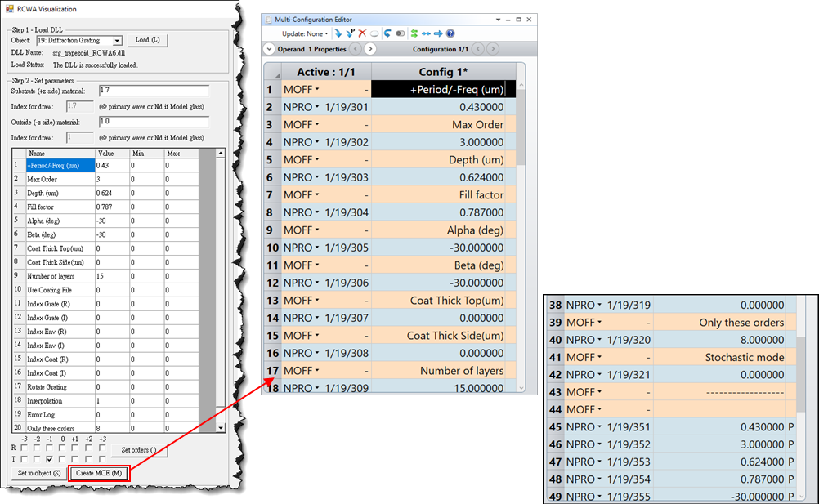
Task: Click the green swap arrows icon
Action: (414, 33)
